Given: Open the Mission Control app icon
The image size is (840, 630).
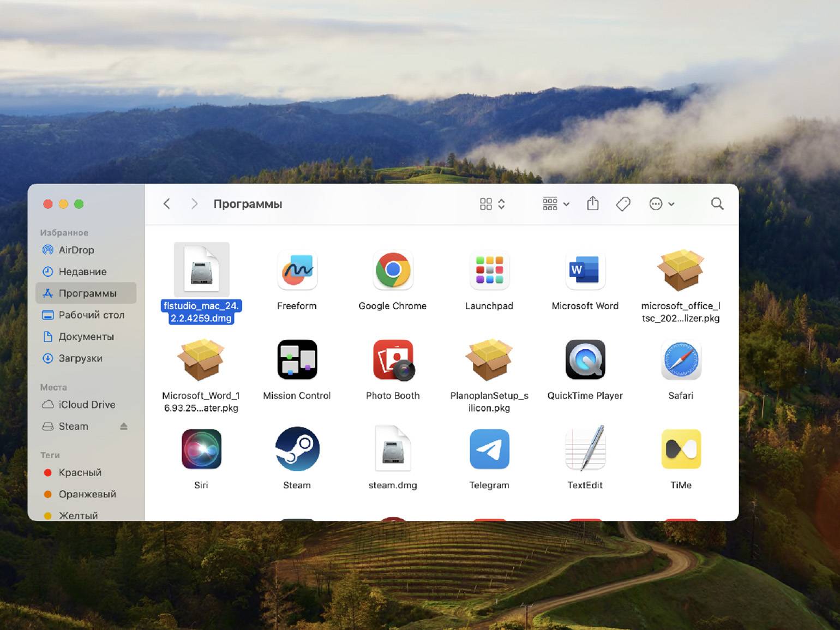Looking at the screenshot, I should (297, 359).
